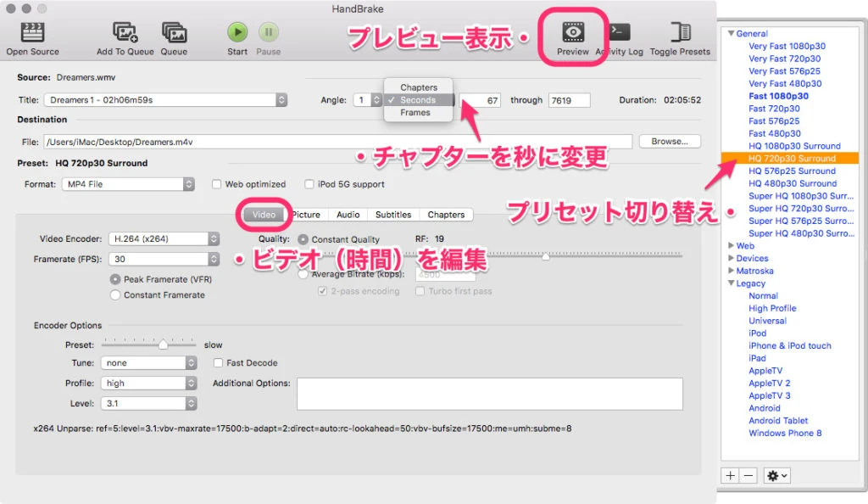Viewport: 868px width, 504px height.
Task: Select the Android Tablet preset
Action: pyautogui.click(x=778, y=420)
